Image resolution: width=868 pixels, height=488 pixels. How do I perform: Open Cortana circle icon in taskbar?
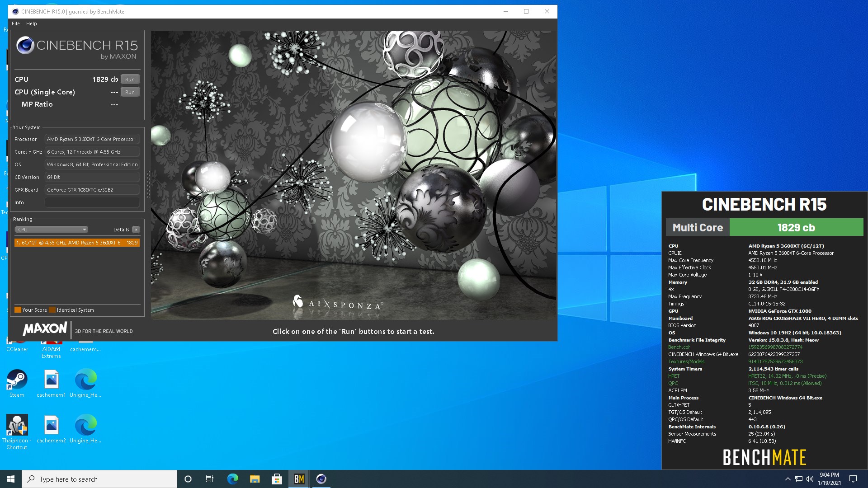coord(188,479)
